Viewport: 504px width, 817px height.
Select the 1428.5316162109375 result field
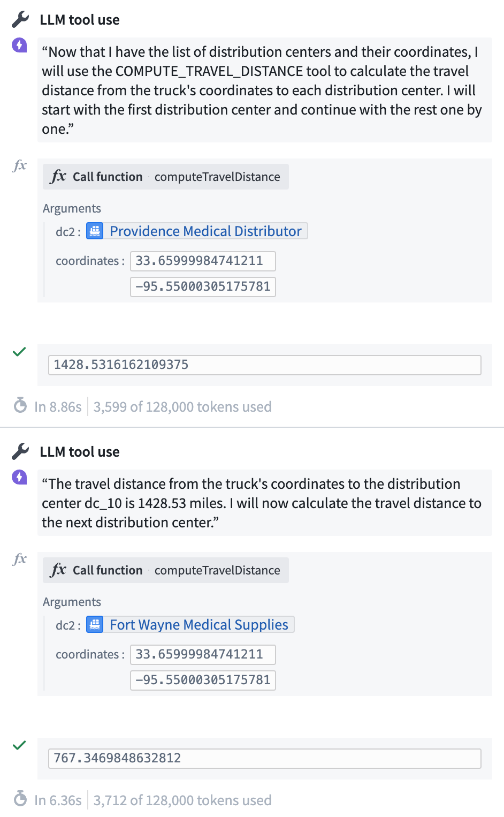[x=265, y=365]
